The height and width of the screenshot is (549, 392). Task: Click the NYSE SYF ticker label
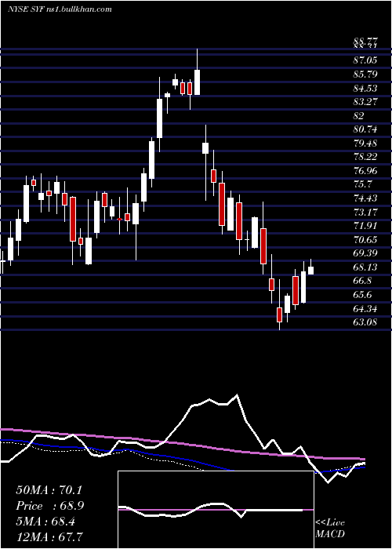pos(26,9)
